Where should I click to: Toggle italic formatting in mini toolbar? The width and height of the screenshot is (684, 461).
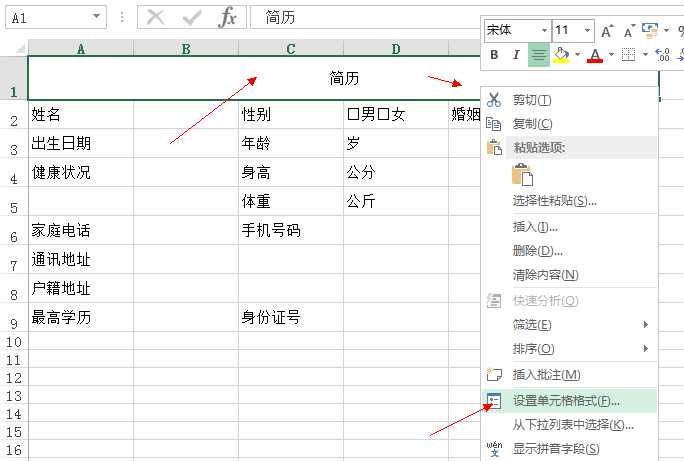(516, 55)
